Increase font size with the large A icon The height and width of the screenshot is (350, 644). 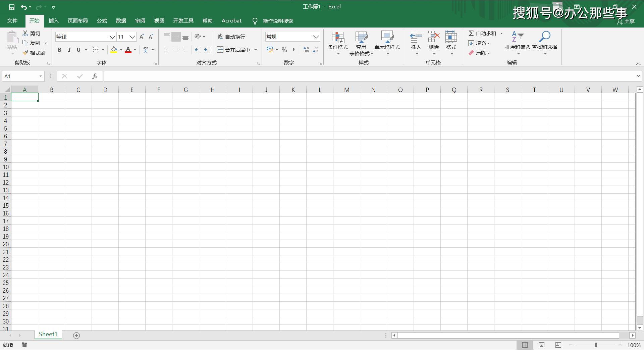coord(142,37)
